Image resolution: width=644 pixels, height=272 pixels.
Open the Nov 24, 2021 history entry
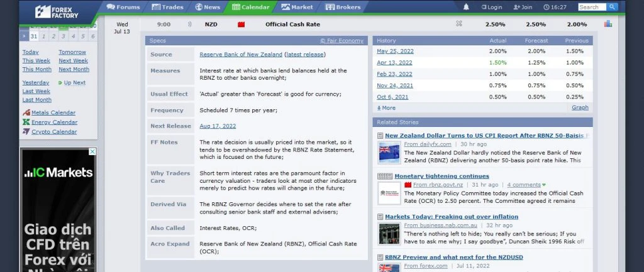[395, 85]
